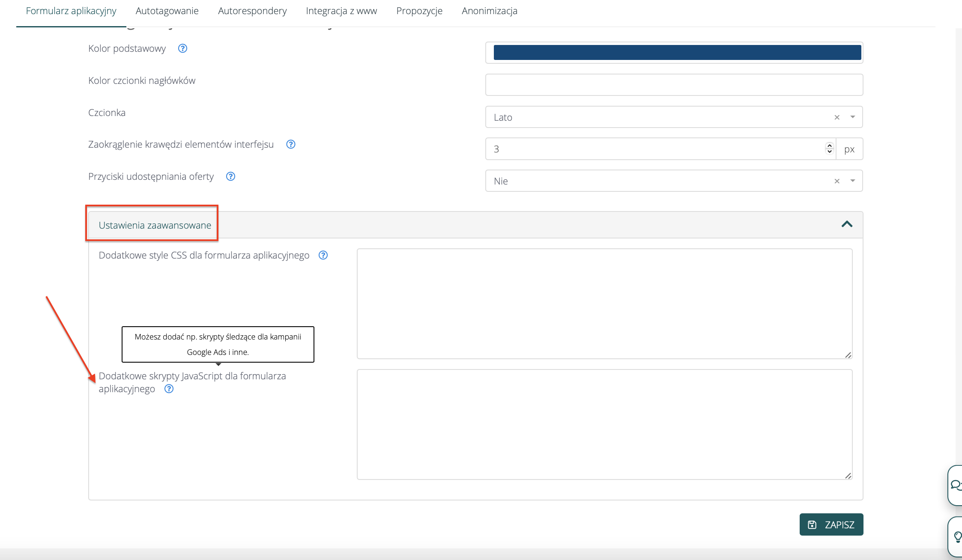
Task: Open the lightbulb tips widget on right edge
Action: click(x=957, y=536)
